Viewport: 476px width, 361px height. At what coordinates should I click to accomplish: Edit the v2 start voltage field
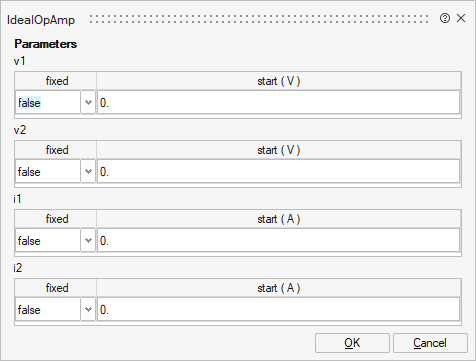coord(278,172)
